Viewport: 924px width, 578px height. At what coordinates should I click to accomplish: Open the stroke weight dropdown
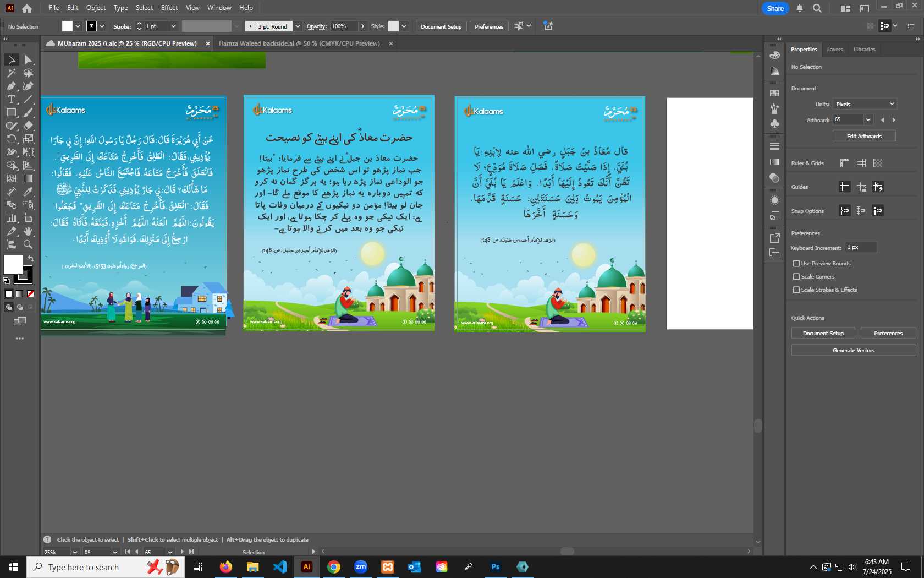[173, 26]
